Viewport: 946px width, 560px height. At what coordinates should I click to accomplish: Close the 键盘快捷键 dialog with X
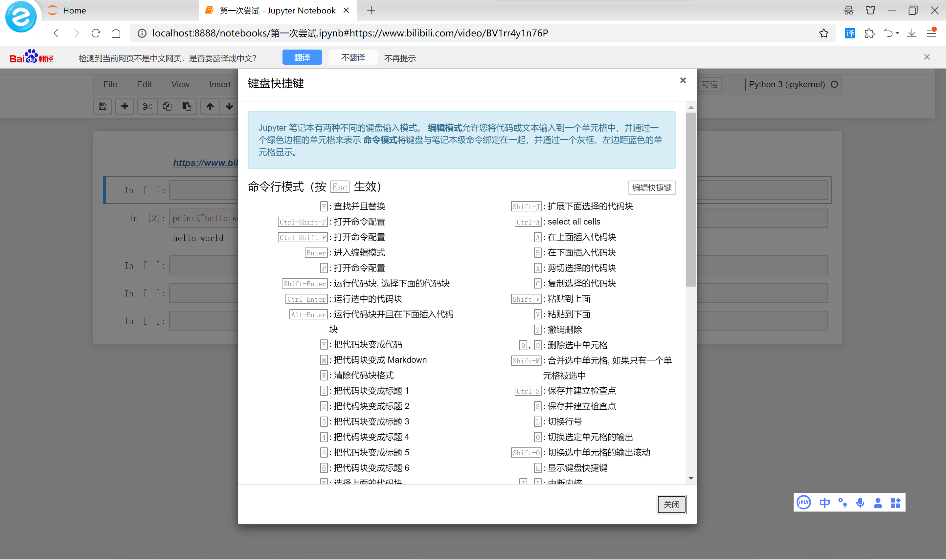(683, 80)
